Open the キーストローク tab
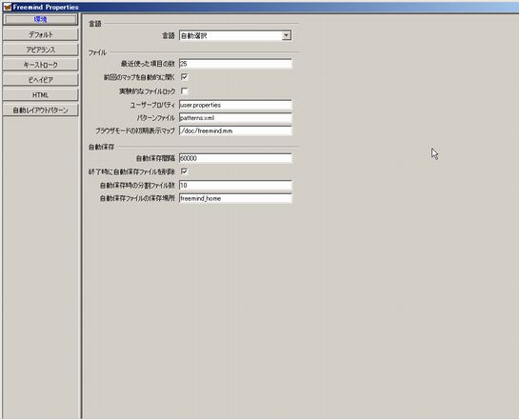The width and height of the screenshot is (519, 420). tap(40, 65)
